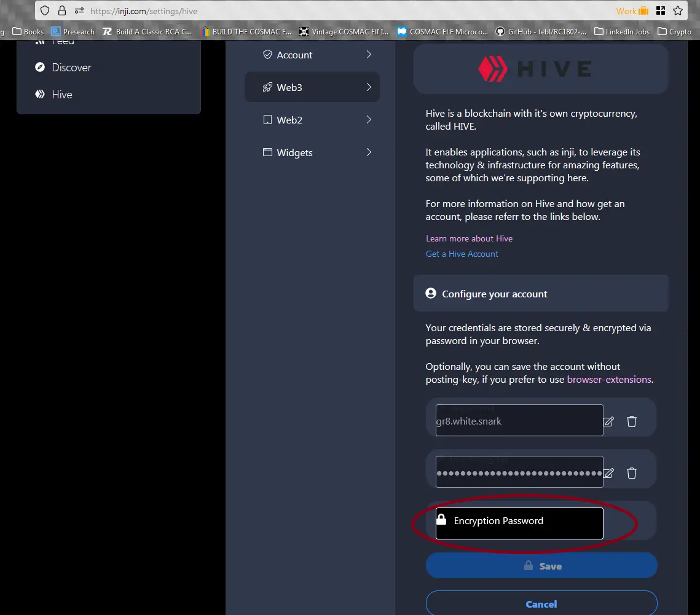Delete the posting key trash icon
Screen dimensions: 700x615
point(632,472)
